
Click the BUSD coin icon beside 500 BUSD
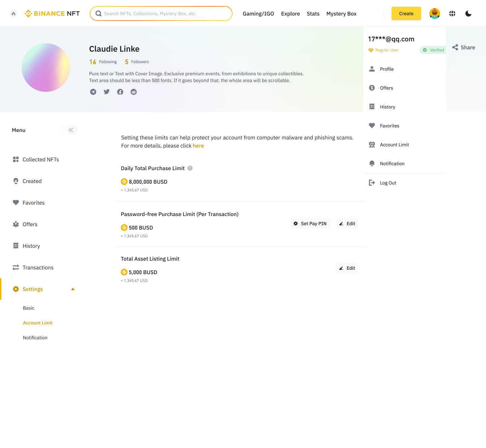(124, 228)
